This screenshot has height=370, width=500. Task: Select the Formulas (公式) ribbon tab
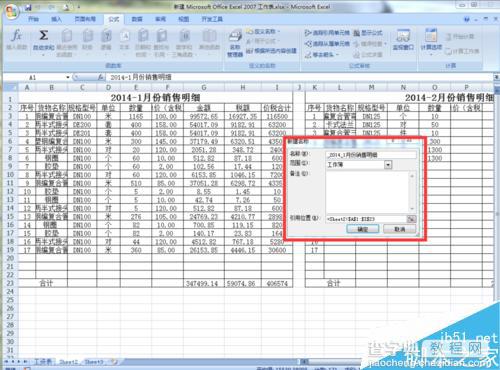pyautogui.click(x=114, y=19)
